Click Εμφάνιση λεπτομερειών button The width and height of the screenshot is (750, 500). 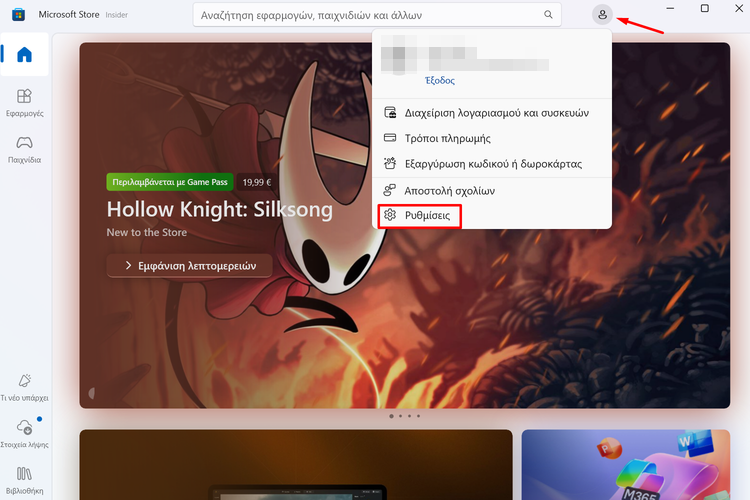coord(190,266)
